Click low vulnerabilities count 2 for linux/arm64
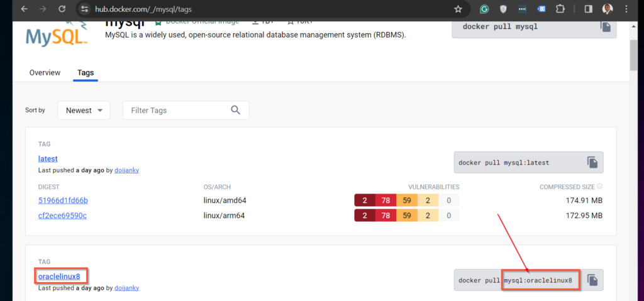Viewport: 644px width, 301px height. [428, 215]
